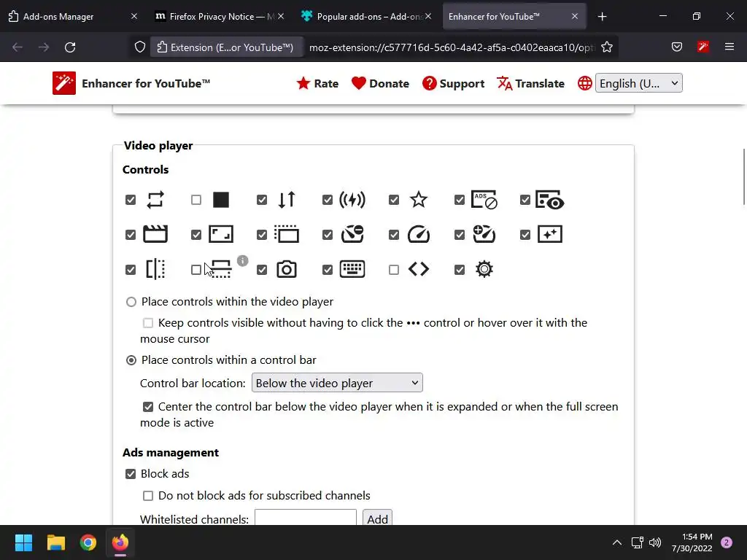
Task: Click the speedometer minus icon
Action: tap(352, 234)
